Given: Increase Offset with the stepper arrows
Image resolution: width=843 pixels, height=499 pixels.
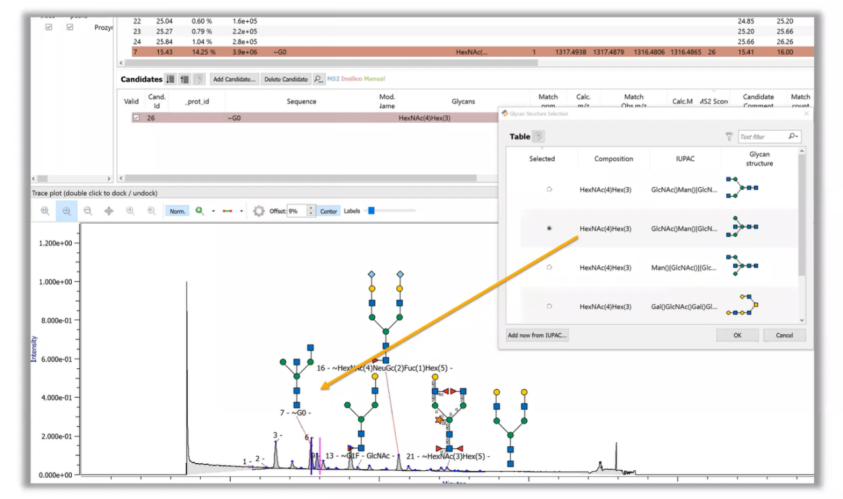Looking at the screenshot, I should [x=311, y=209].
